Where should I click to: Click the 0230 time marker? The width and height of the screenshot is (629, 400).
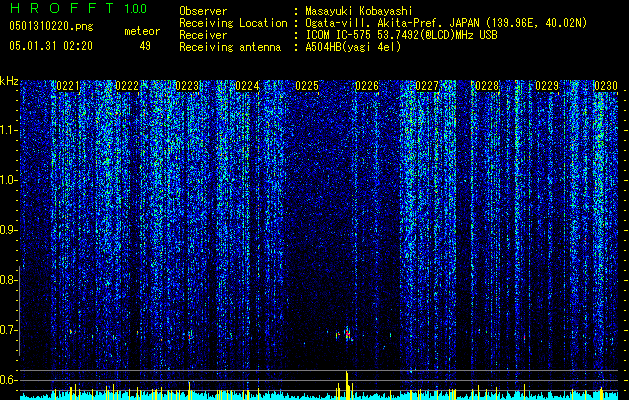[606, 86]
